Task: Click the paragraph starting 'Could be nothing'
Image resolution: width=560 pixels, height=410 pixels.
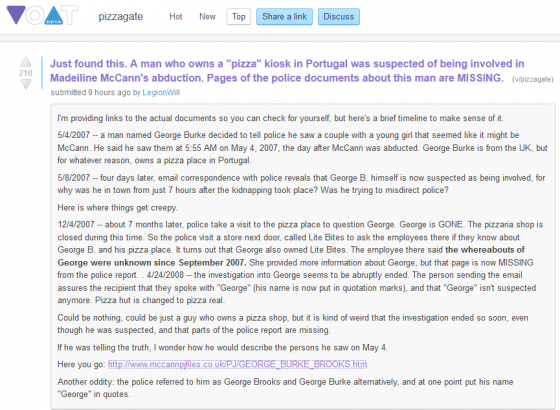Action: click(292, 324)
